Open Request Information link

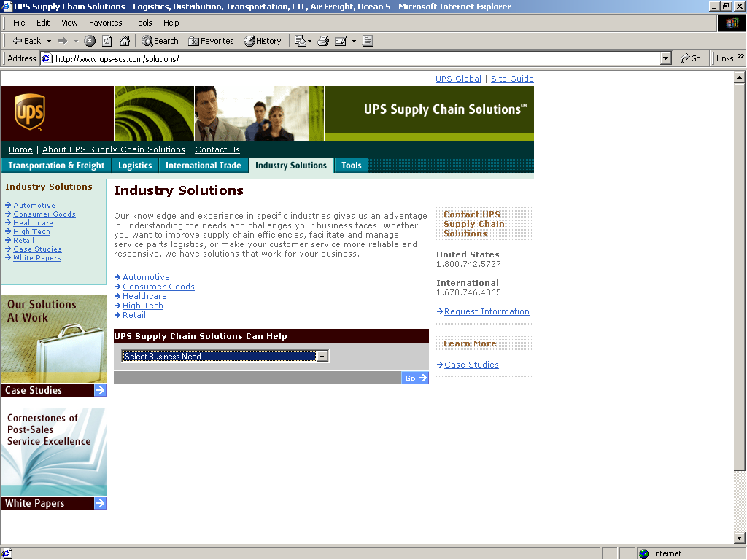487,311
